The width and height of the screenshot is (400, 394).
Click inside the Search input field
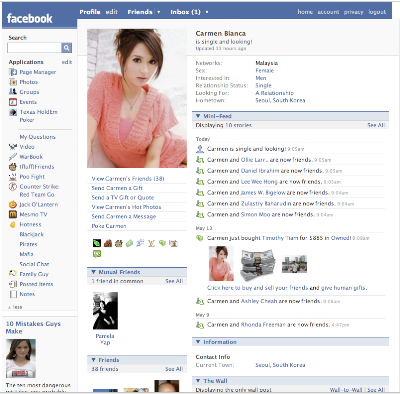(34, 48)
